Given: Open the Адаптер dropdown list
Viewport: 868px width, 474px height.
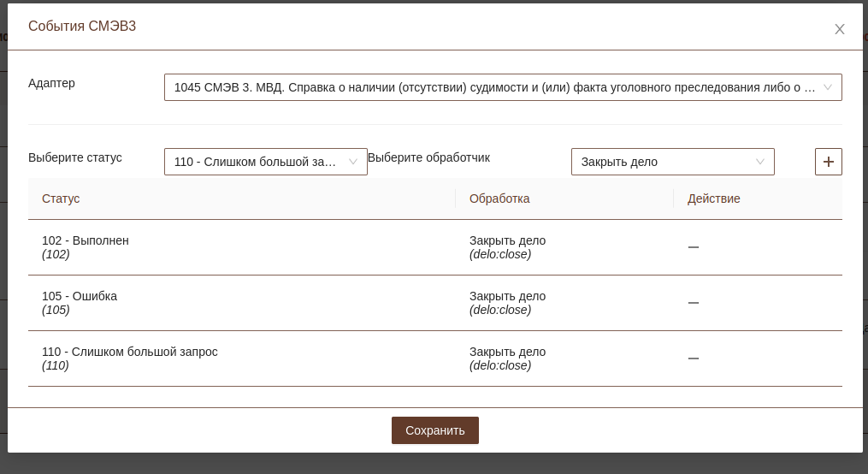Looking at the screenshot, I should click(x=502, y=87).
